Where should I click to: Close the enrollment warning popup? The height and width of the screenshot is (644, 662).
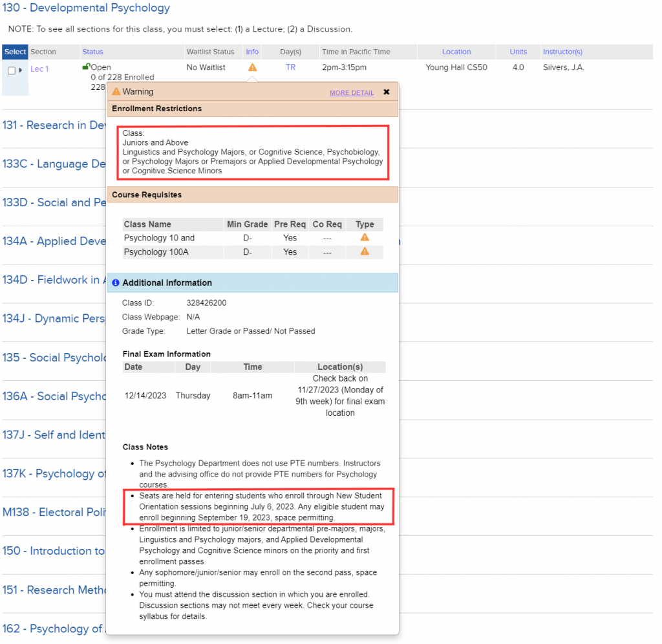coord(387,92)
